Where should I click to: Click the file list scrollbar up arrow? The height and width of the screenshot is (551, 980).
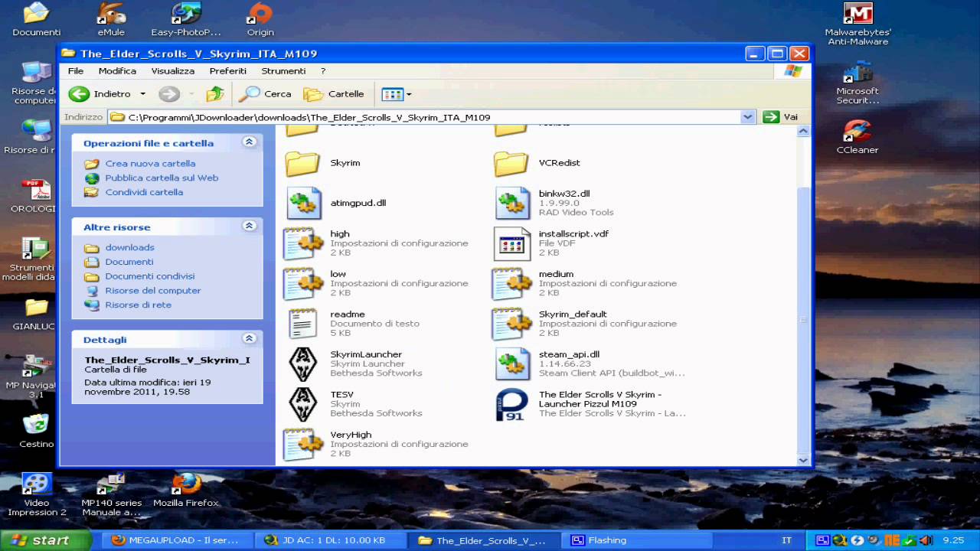tap(803, 132)
